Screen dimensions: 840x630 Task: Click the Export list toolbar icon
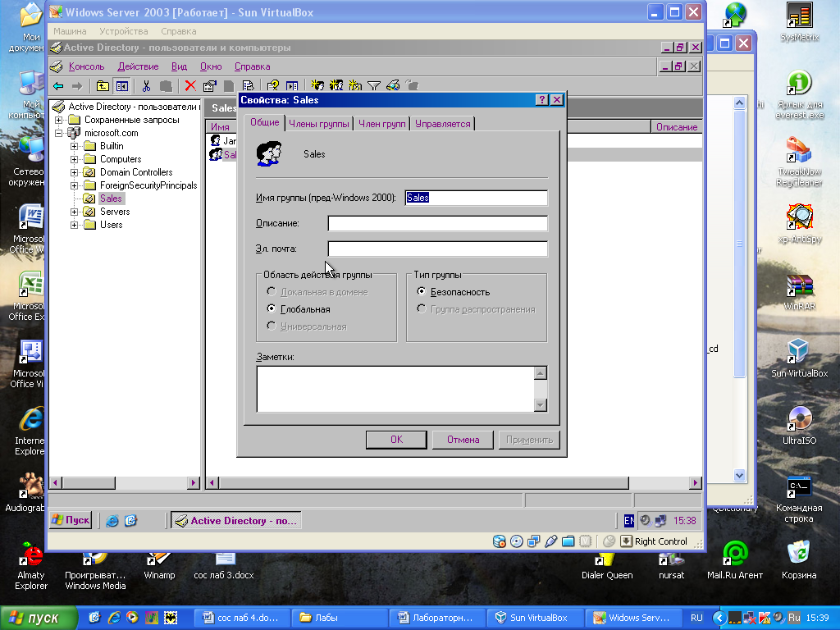(248, 85)
